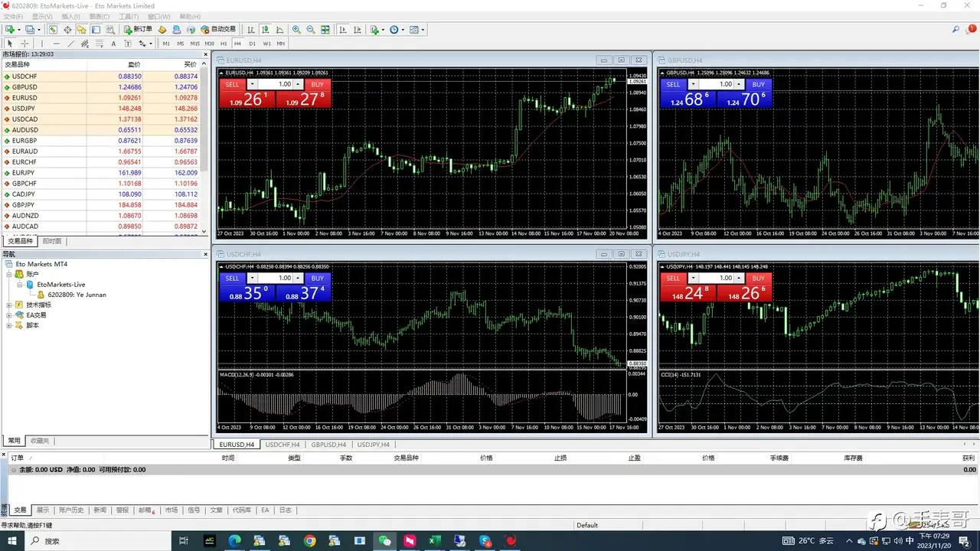The image size is (980, 551).
Task: Show the Navigator panel star icon
Action: tap(81, 29)
